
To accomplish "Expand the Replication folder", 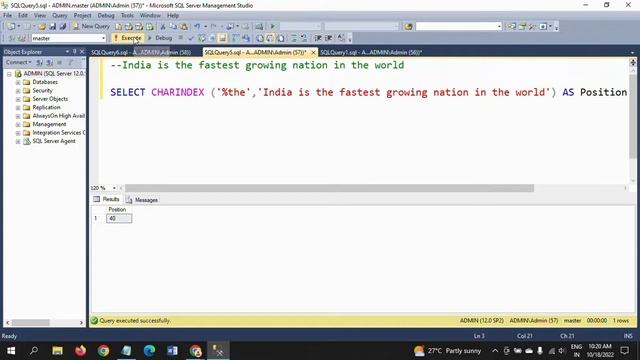I will pyautogui.click(x=18, y=108).
